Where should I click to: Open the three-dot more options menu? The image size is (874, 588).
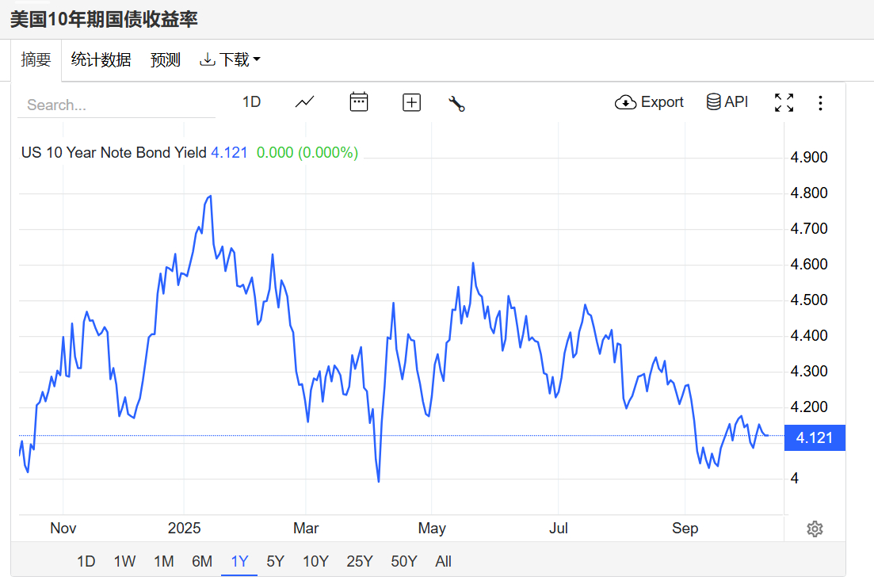tap(820, 102)
